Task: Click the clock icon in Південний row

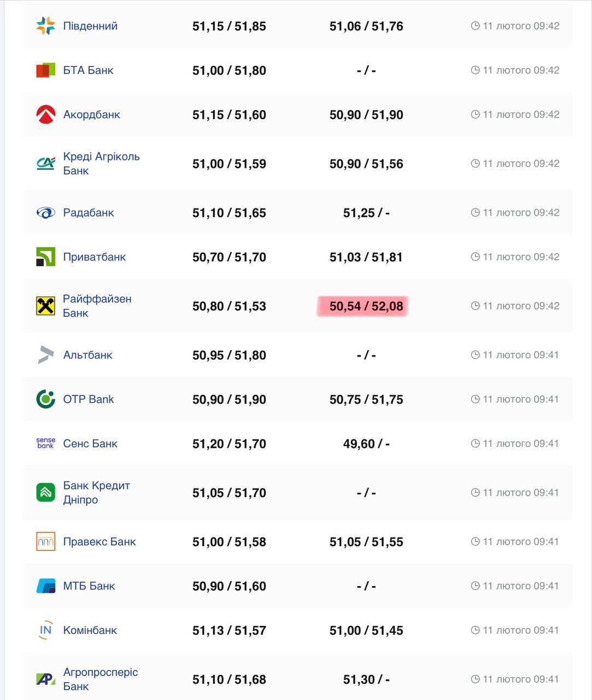Action: (x=475, y=26)
